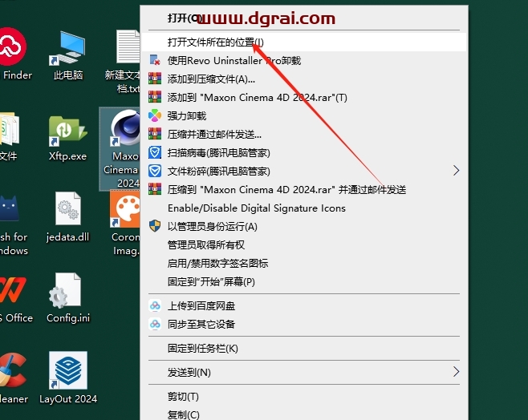Screen dimensions: 528x420
Task: Choose 上传到百度网盘 entry
Action: click(304, 305)
